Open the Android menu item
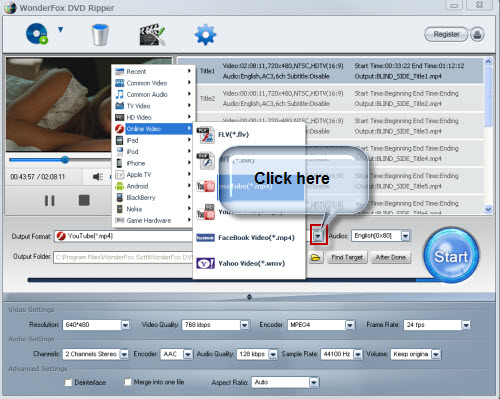500x399 pixels. pyautogui.click(x=153, y=186)
